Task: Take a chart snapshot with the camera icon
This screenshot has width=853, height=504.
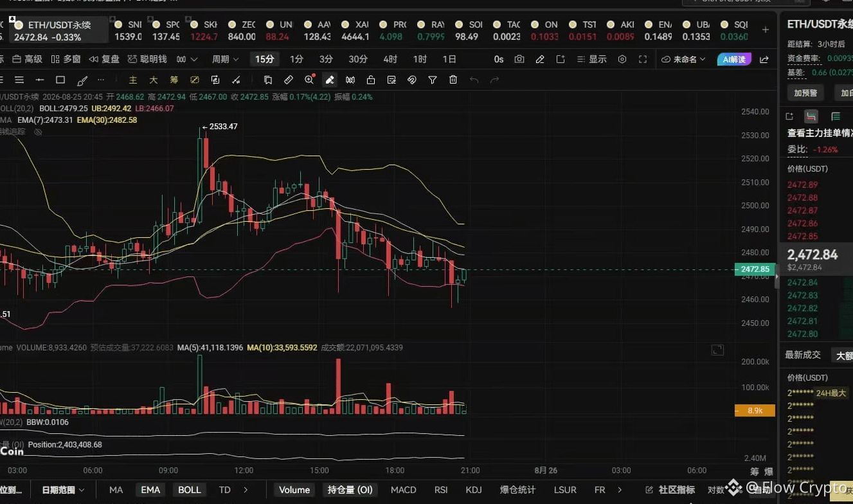Action: [x=519, y=59]
